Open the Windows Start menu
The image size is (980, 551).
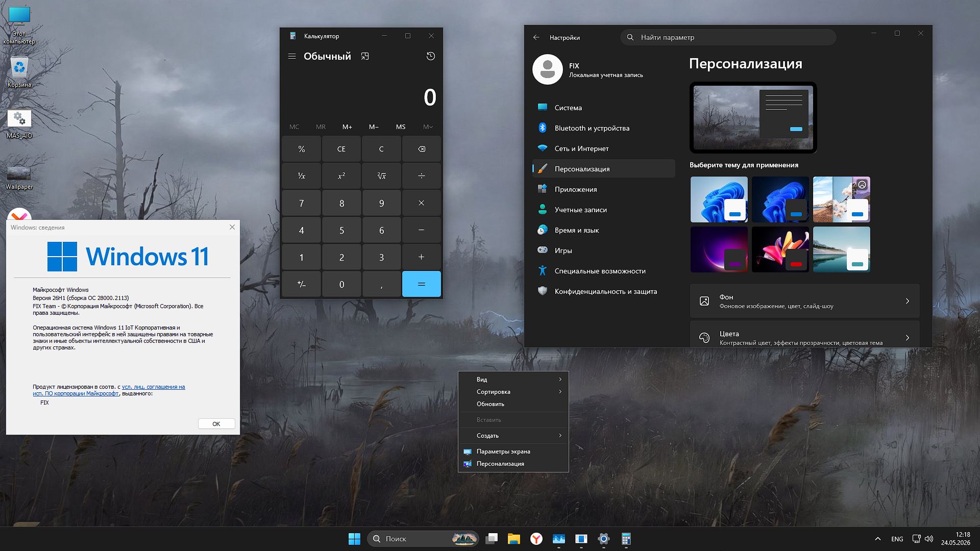(354, 539)
